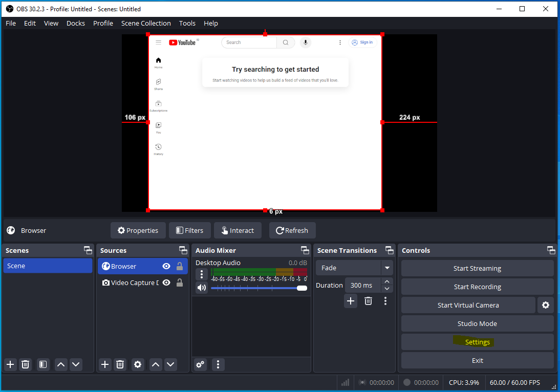
Task: Move source up arrow in Sources panel
Action: coord(156,364)
